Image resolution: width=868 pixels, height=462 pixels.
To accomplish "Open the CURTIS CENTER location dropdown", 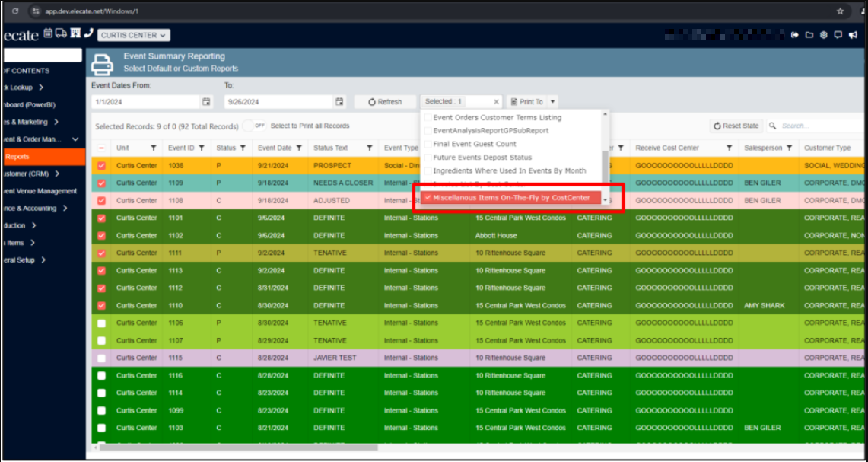I will click(x=134, y=35).
